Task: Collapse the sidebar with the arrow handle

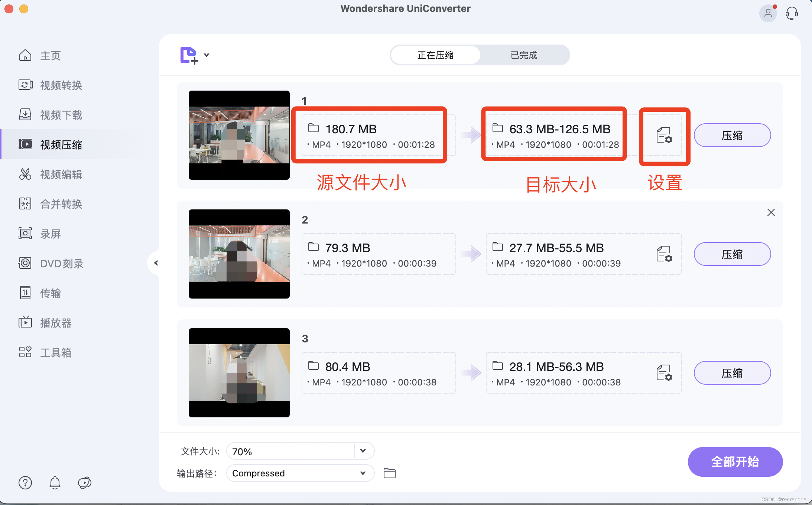Action: pos(156,263)
